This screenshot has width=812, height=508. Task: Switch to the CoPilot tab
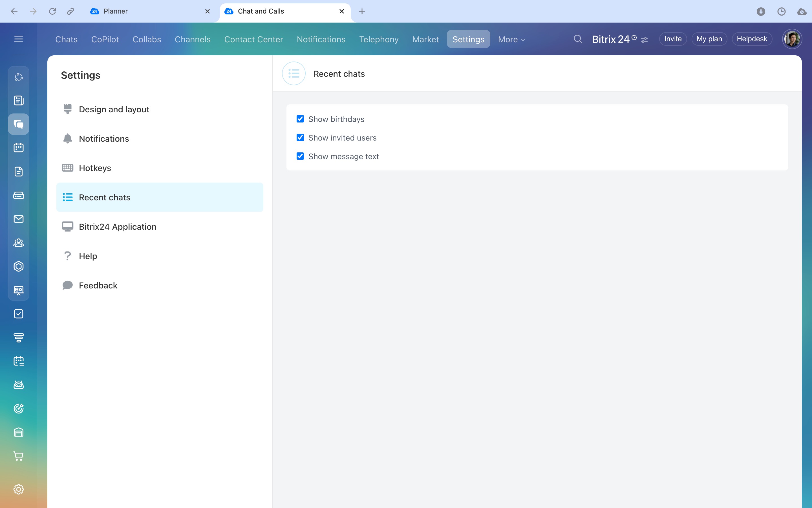[x=105, y=39]
